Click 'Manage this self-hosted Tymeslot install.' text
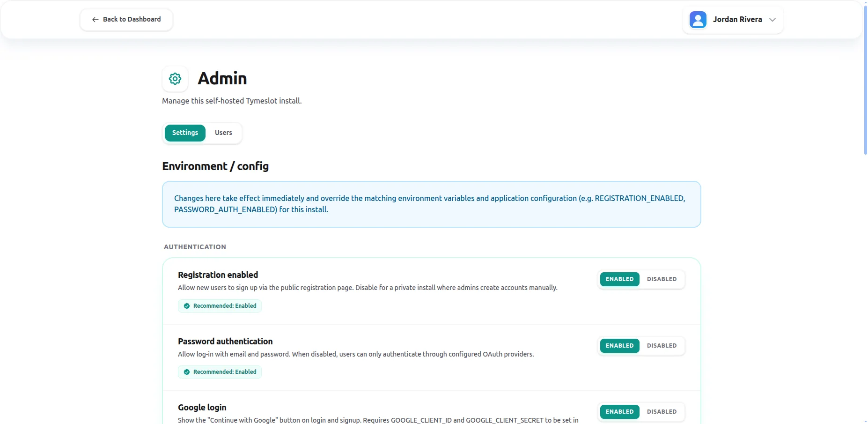This screenshot has height=424, width=868. 232,101
